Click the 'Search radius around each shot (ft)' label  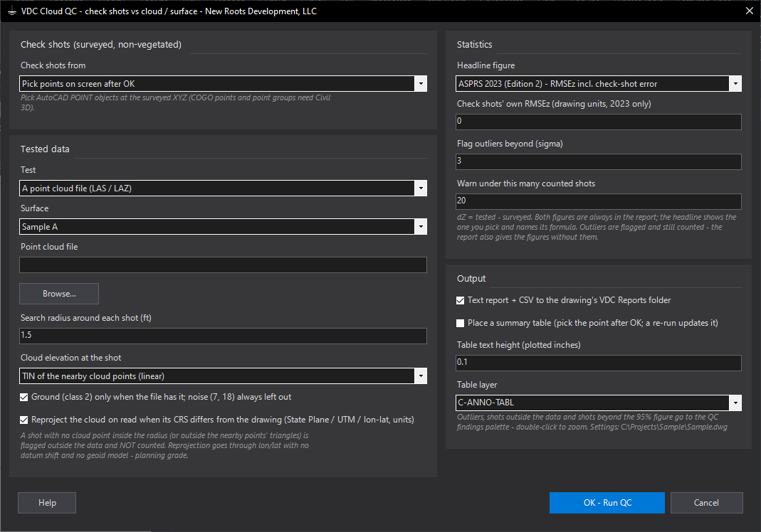(86, 318)
